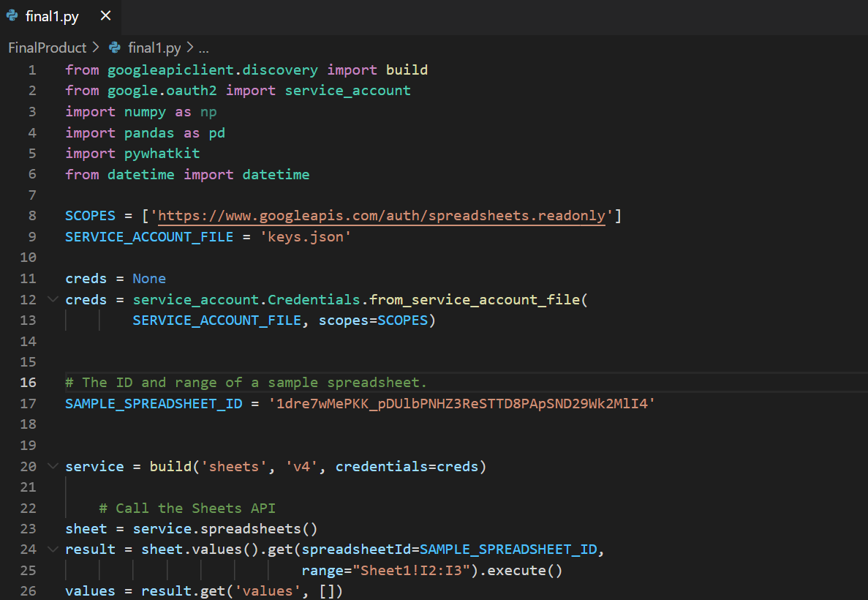Select the final1.py editor tab

click(60, 17)
